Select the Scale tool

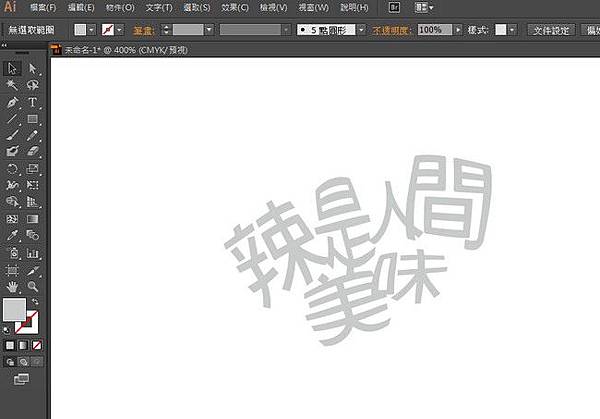pos(33,169)
